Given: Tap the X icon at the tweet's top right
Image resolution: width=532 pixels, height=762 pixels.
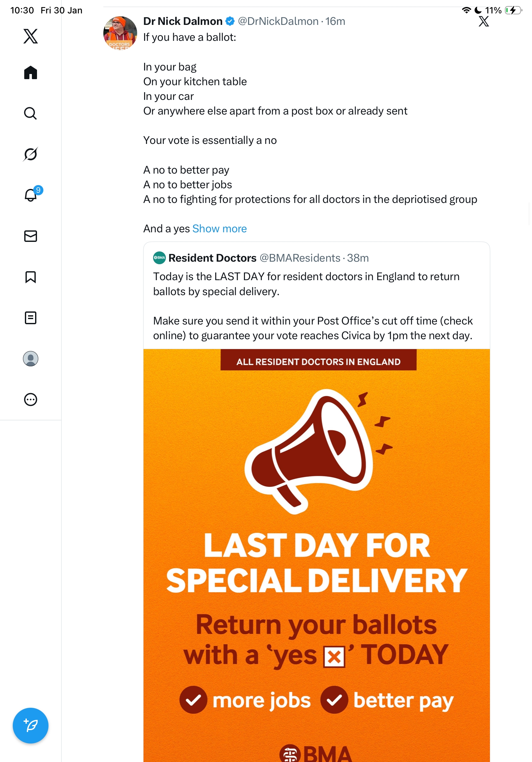Looking at the screenshot, I should coord(483,21).
